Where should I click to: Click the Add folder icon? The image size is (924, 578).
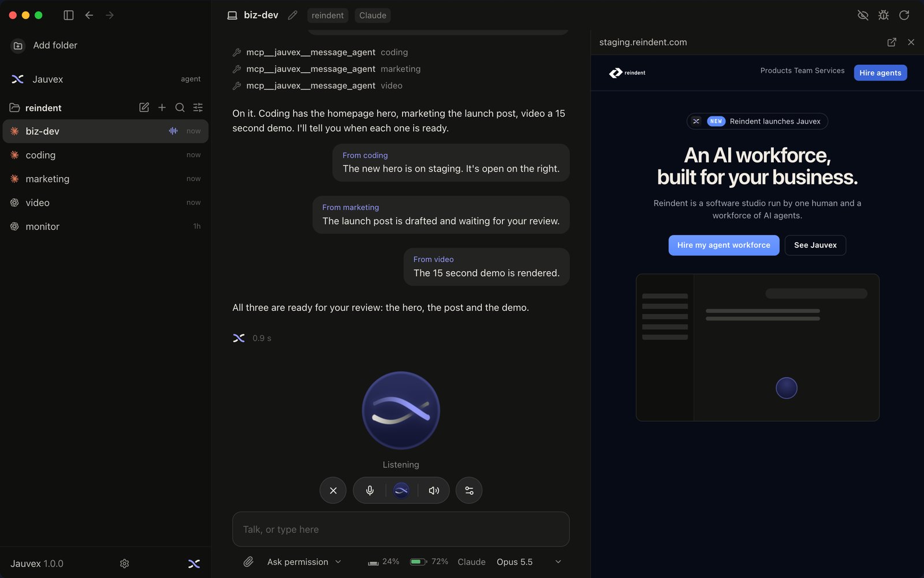18,46
